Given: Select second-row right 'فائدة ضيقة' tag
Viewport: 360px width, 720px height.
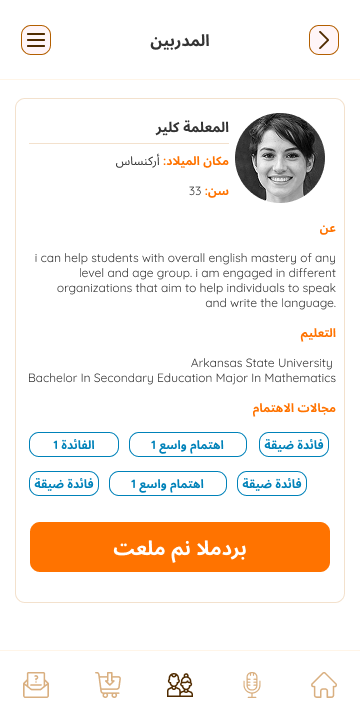Looking at the screenshot, I should tap(272, 484).
